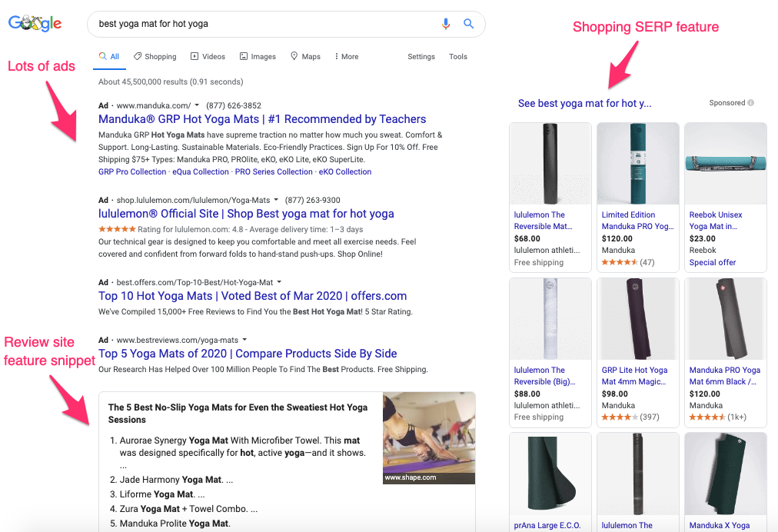Click the About 45,500,000 results text
The width and height of the screenshot is (778, 532).
[x=171, y=82]
